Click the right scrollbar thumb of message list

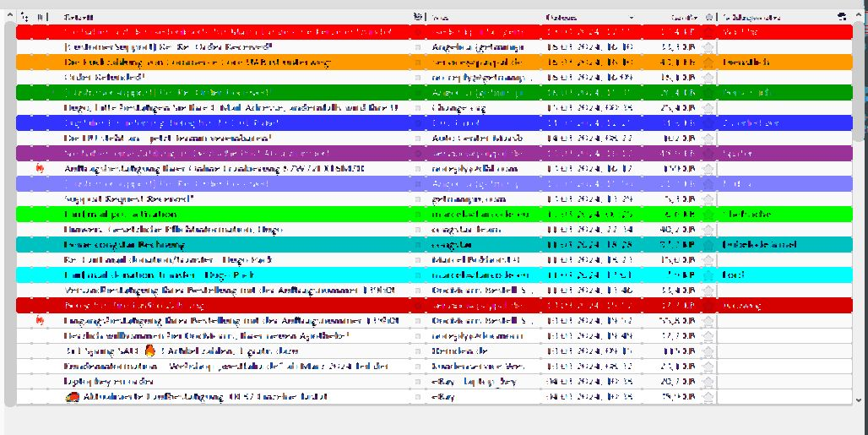tap(859, 80)
